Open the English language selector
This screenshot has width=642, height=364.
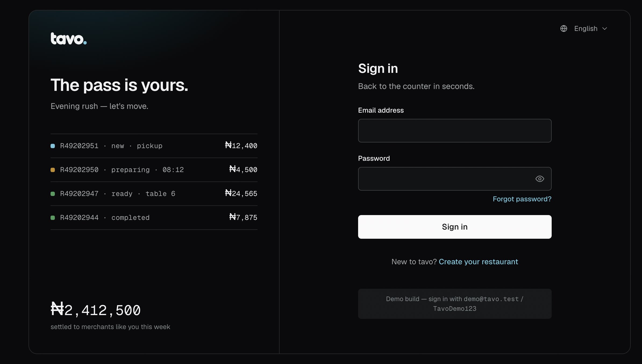[584, 28]
